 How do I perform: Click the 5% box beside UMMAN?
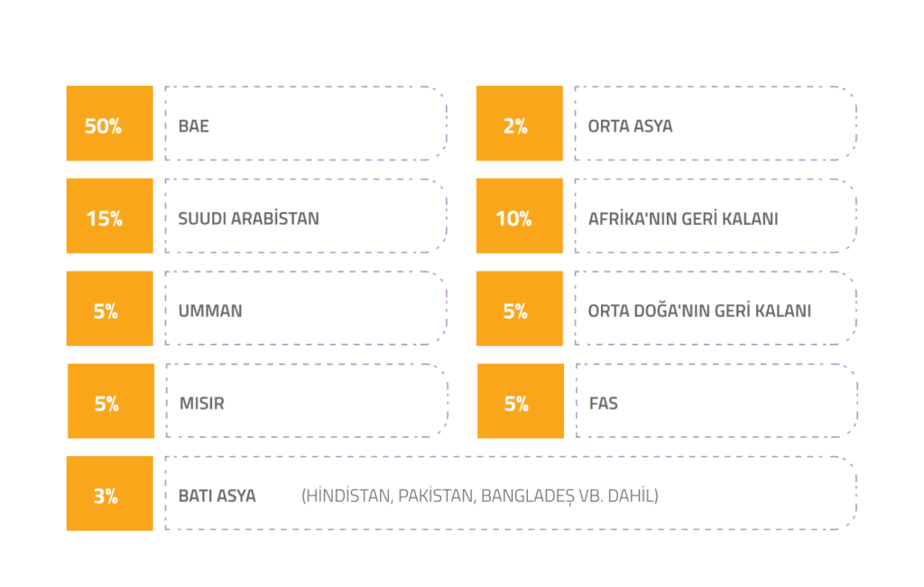tap(109, 309)
